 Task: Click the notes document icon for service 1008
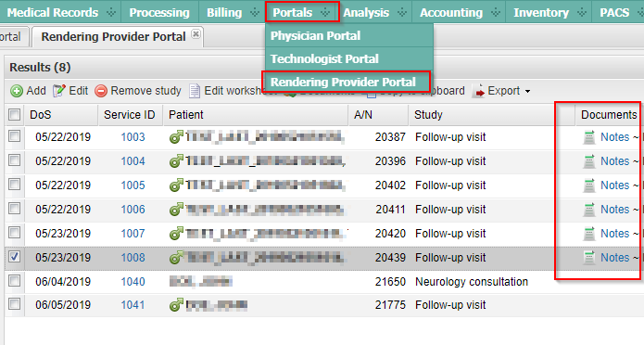589,258
